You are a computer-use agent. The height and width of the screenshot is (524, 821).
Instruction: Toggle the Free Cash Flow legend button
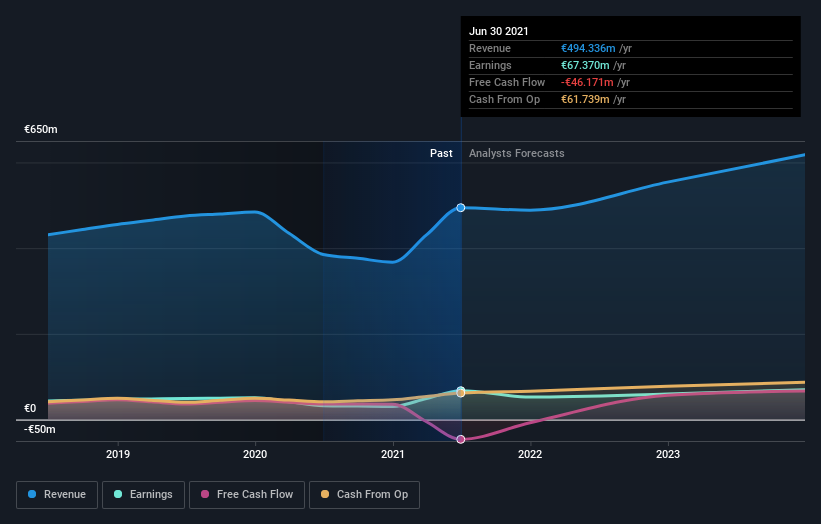coord(247,495)
